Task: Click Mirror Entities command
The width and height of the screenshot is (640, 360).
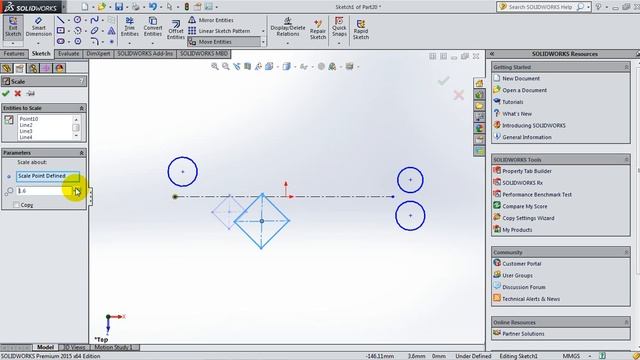Action: [211, 20]
